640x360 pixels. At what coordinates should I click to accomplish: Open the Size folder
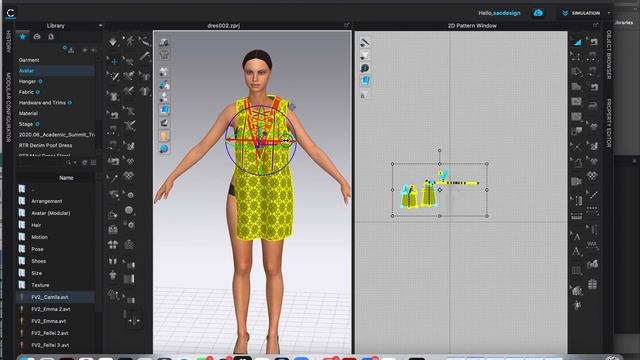click(36, 273)
